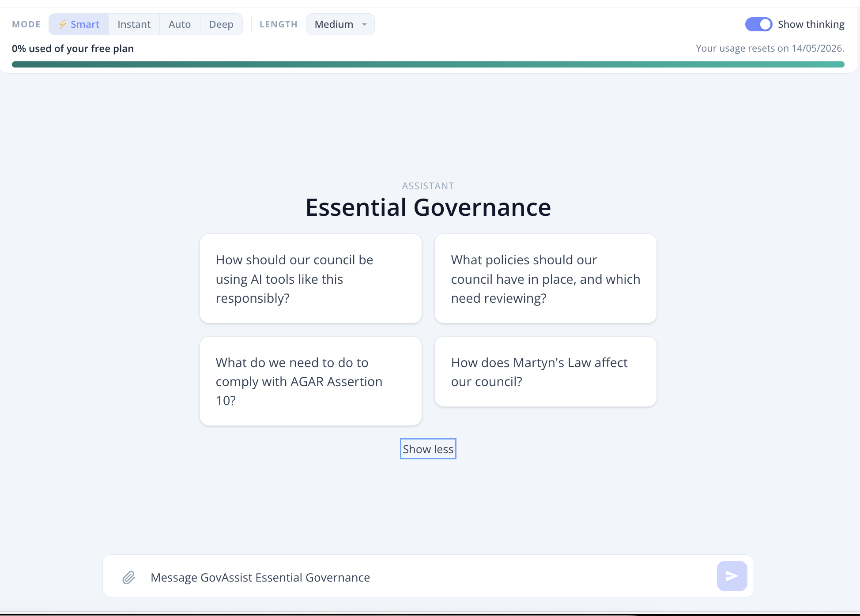
Task: Click the send message arrow button
Action: 732,576
